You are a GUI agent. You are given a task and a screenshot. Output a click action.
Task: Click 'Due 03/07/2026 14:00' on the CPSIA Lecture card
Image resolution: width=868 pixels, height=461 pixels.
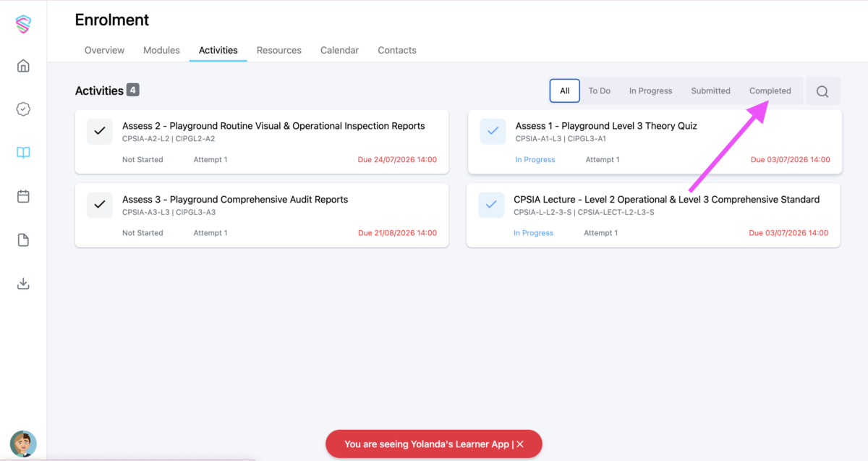click(x=789, y=233)
